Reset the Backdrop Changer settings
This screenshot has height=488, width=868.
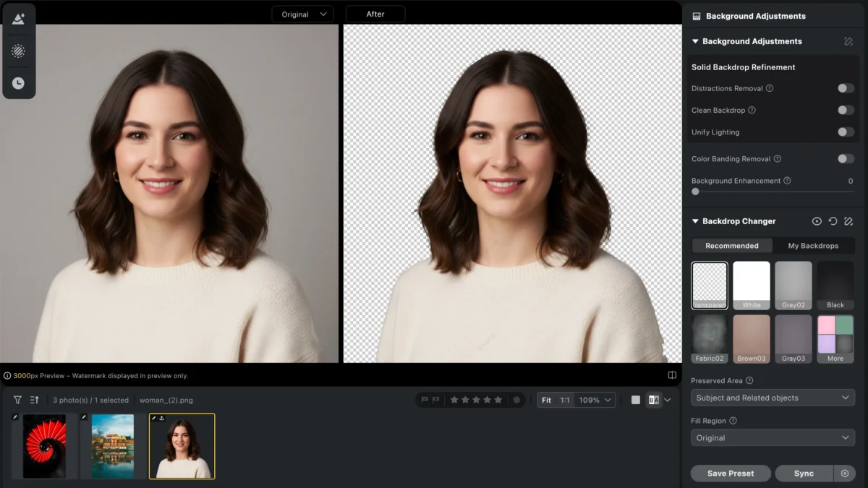833,221
